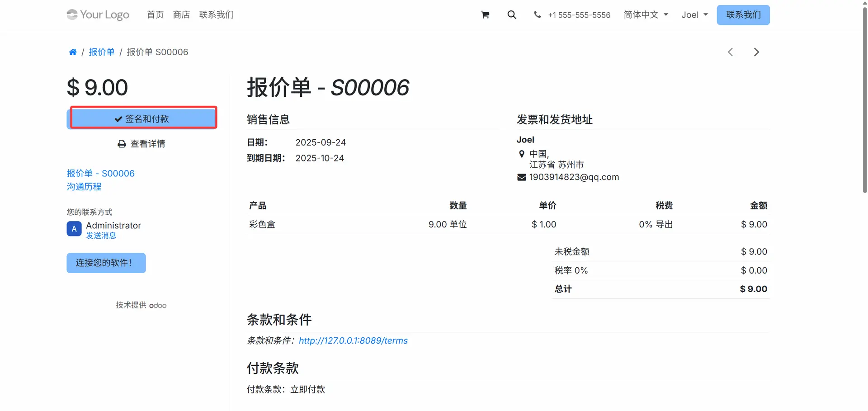Click 发送消息 link under Administrator
The width and height of the screenshot is (868, 411).
(101, 236)
